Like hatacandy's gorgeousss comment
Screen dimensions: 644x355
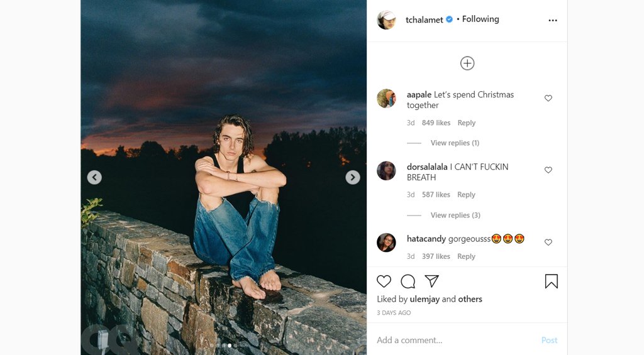(x=548, y=243)
